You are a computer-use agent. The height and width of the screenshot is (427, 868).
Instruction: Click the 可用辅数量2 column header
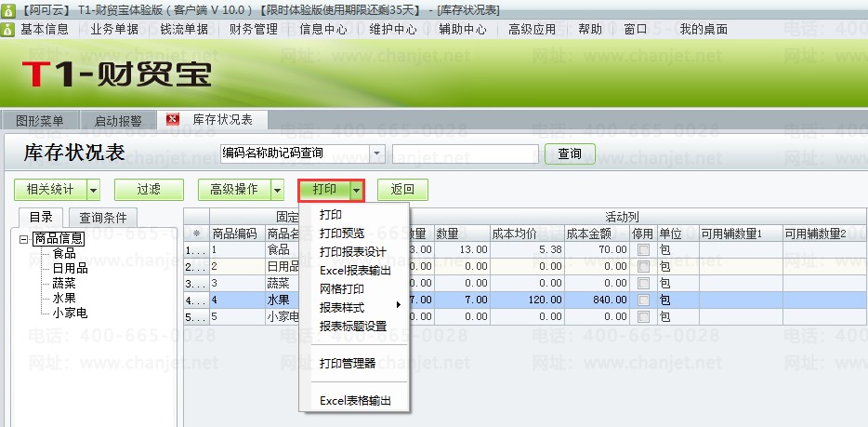(824, 234)
